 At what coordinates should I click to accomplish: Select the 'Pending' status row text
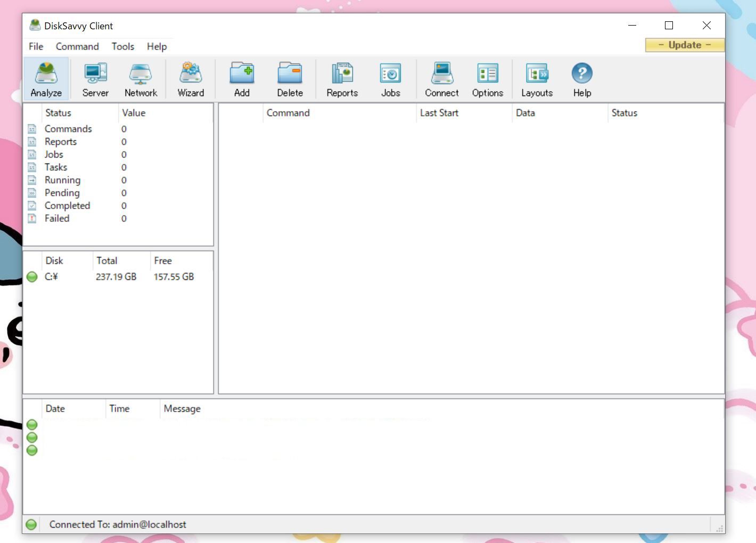point(62,193)
